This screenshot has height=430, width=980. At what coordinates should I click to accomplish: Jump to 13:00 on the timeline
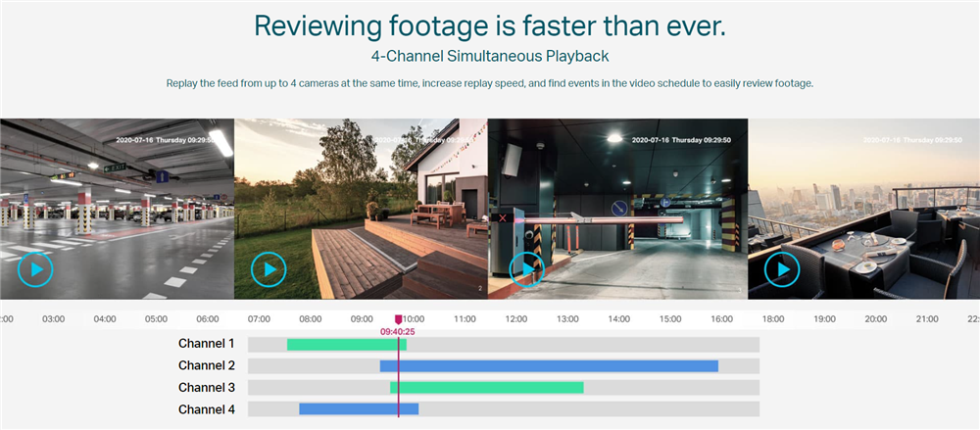pyautogui.click(x=567, y=319)
